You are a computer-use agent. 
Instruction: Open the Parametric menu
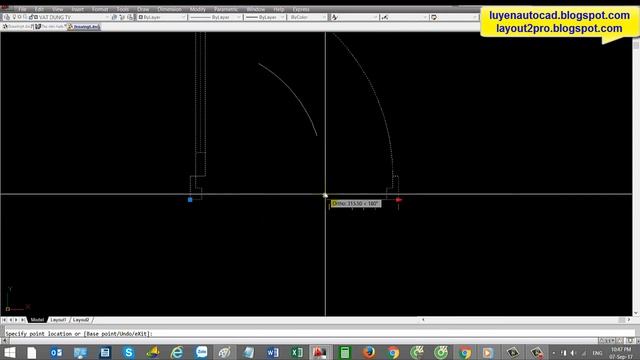[226, 9]
